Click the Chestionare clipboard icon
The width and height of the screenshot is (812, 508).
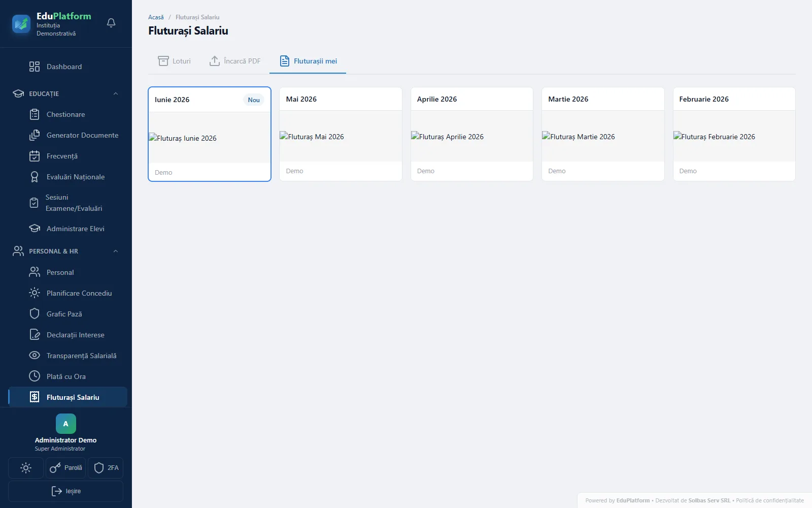[x=35, y=114]
